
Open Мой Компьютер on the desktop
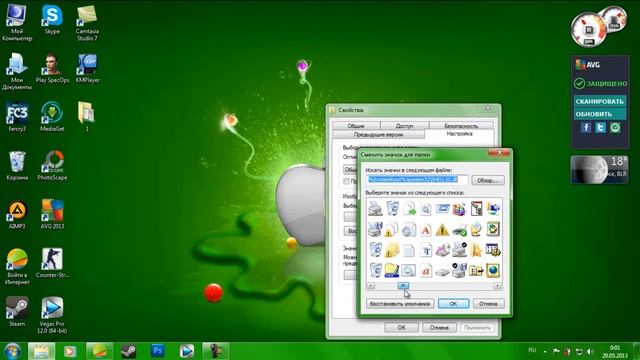tap(17, 23)
